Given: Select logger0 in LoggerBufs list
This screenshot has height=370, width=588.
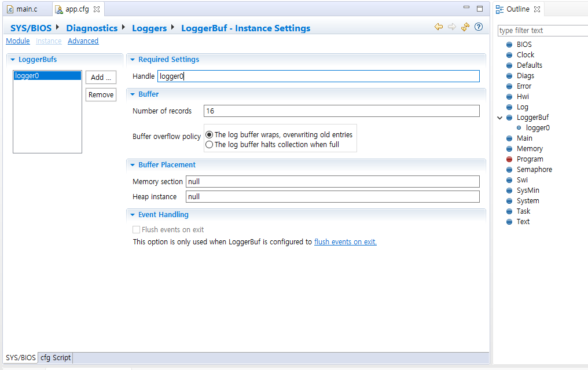Looking at the screenshot, I should 47,76.
